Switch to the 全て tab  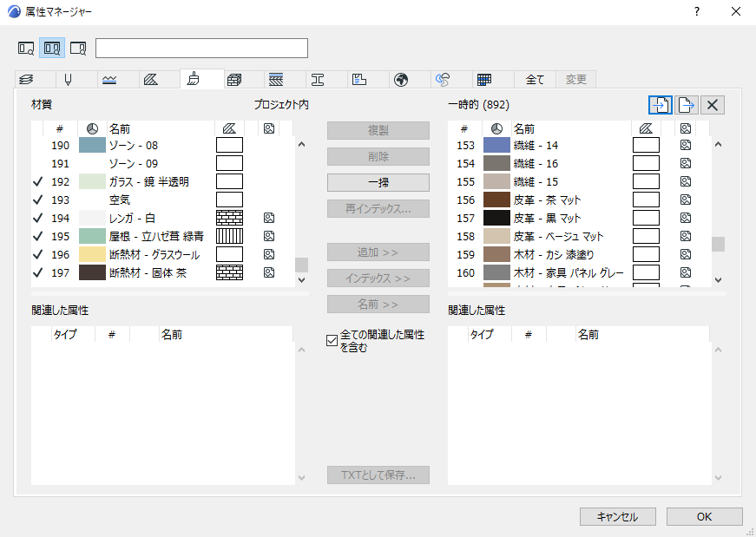[535, 80]
